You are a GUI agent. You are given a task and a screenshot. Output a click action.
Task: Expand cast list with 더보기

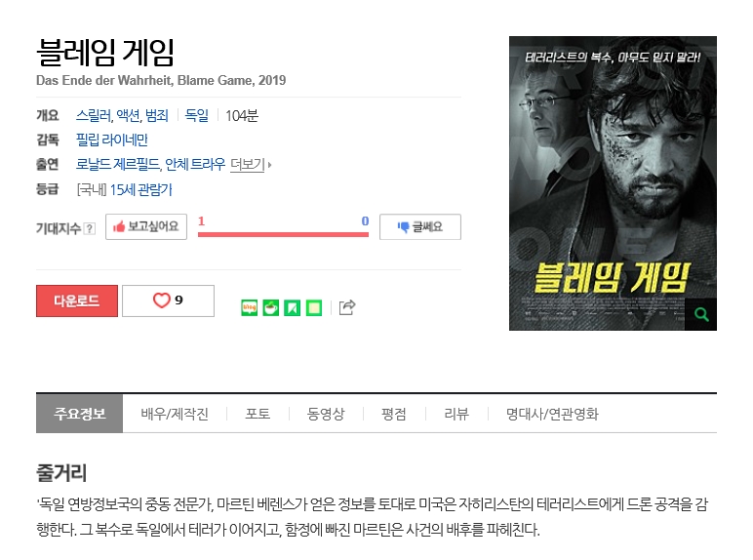[x=251, y=165]
